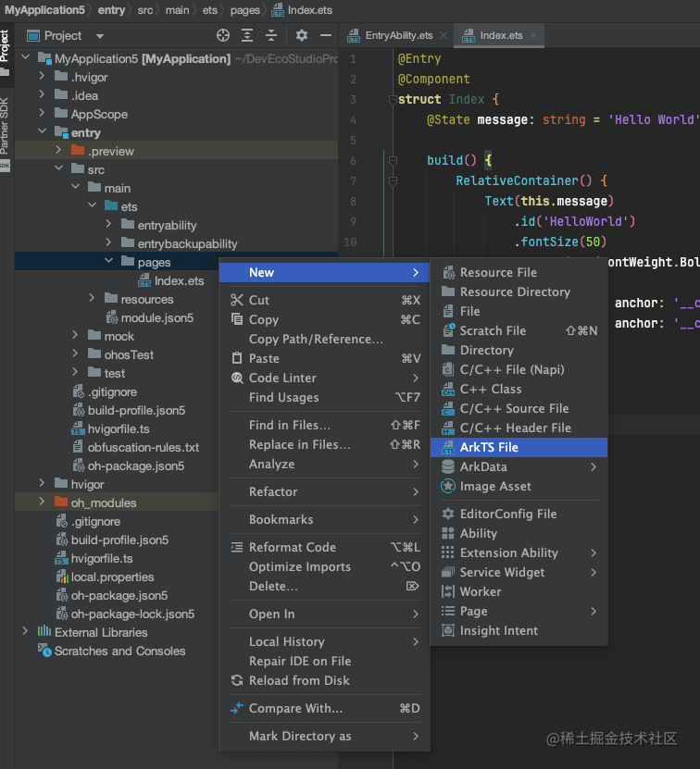Image resolution: width=700 pixels, height=769 pixels.
Task: Choose Insight Intent option
Action: tap(519, 630)
